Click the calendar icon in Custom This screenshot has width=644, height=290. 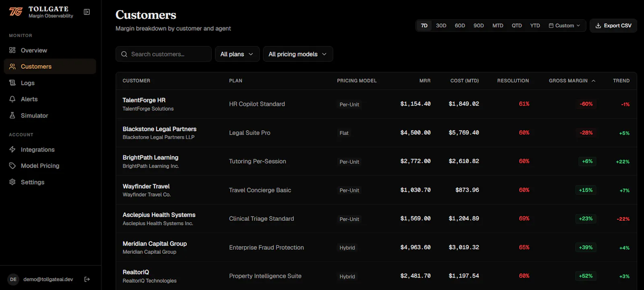point(551,25)
